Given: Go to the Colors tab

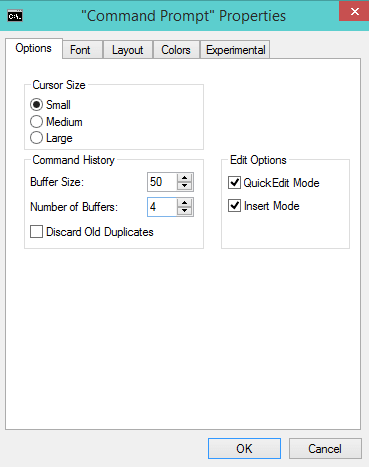Looking at the screenshot, I should click(176, 50).
